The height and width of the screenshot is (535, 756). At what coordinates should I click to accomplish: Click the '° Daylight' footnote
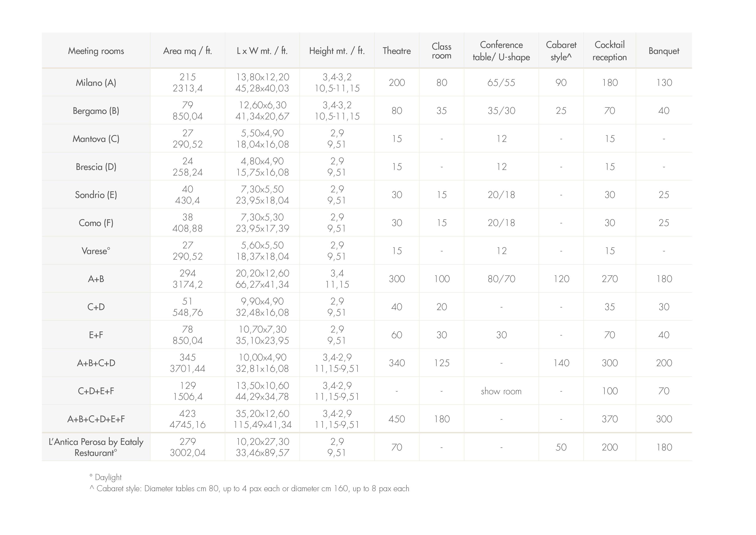(105, 477)
